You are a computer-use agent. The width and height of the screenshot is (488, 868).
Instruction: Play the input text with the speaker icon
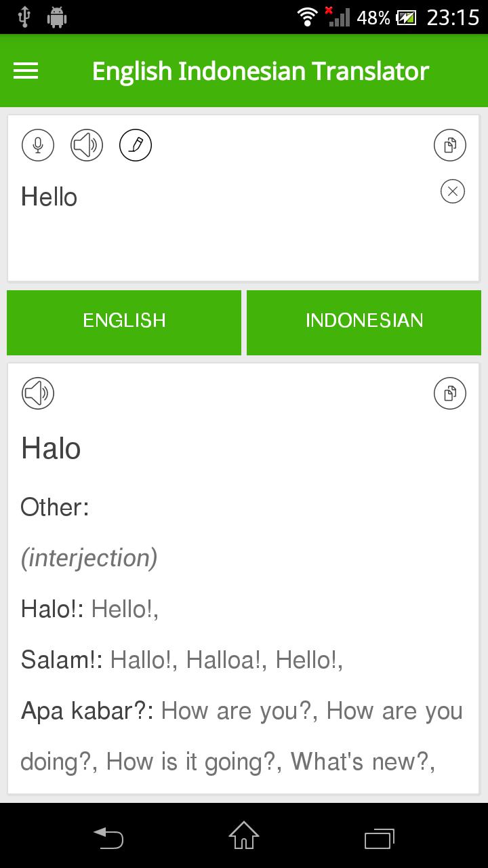[87, 145]
